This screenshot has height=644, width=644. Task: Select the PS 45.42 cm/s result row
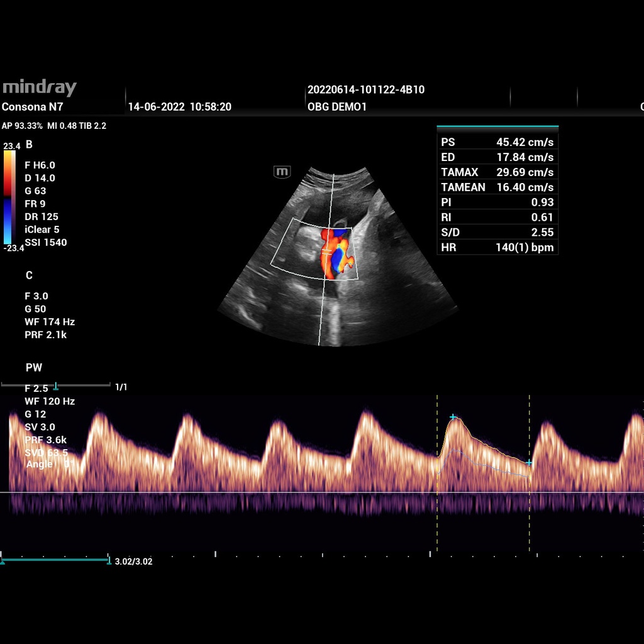(497, 142)
